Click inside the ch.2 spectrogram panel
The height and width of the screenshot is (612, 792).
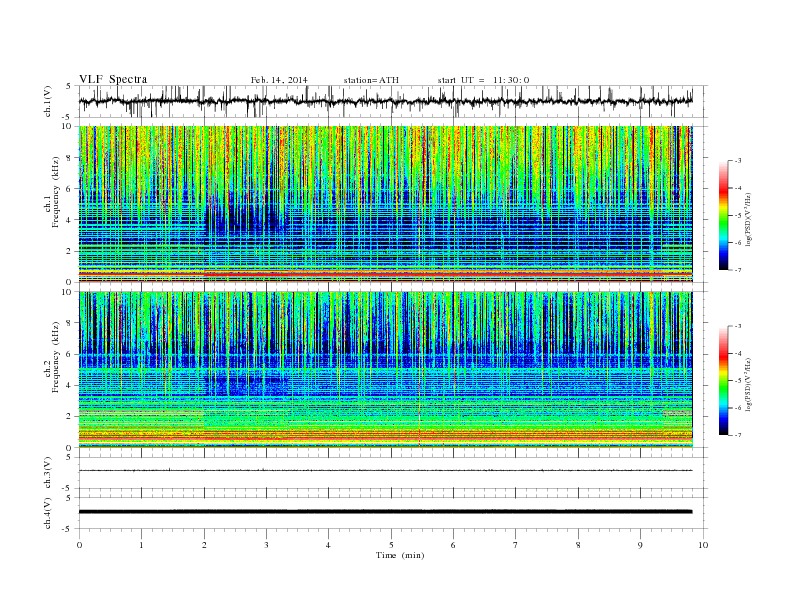click(x=385, y=370)
